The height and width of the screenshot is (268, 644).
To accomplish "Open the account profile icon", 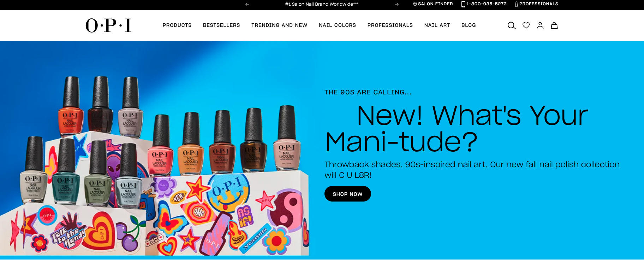I will tap(540, 25).
